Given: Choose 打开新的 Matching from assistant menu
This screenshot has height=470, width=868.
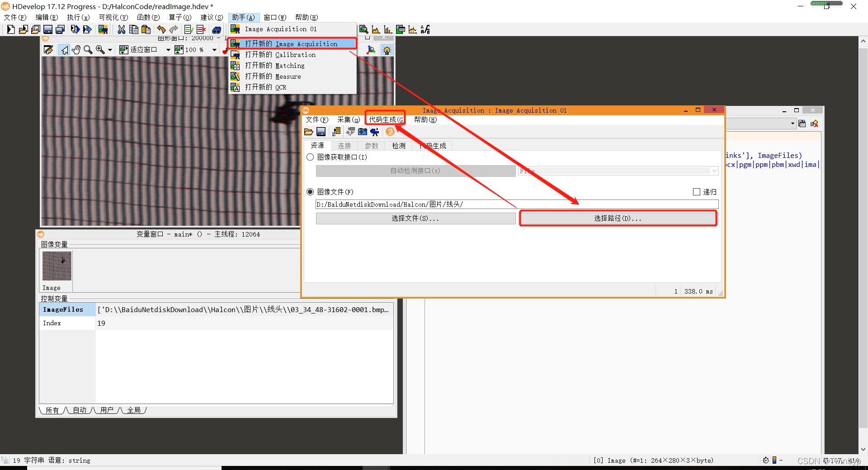Looking at the screenshot, I should tap(289, 66).
